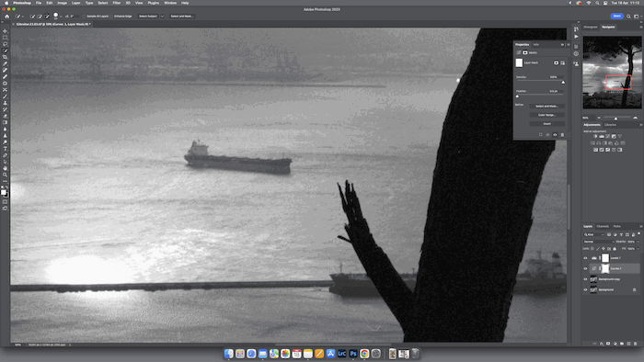Switch to the Histogram tab
This screenshot has width=644, height=362.
(x=591, y=27)
